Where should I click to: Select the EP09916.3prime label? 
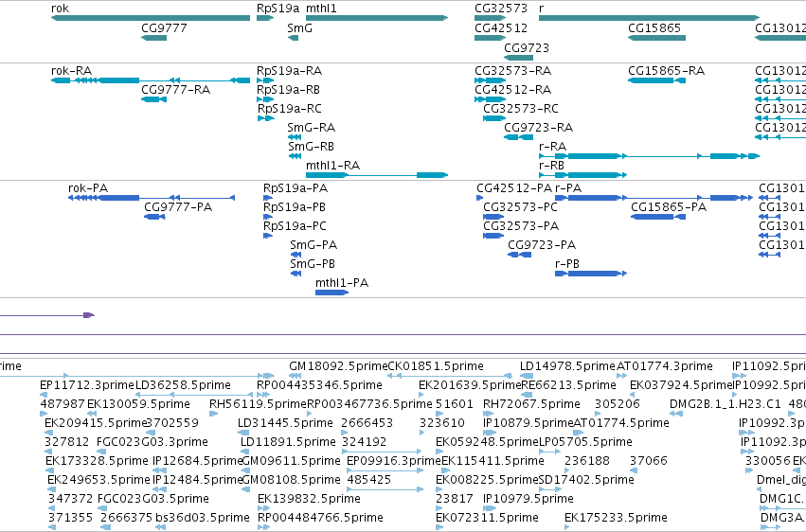pos(394,461)
